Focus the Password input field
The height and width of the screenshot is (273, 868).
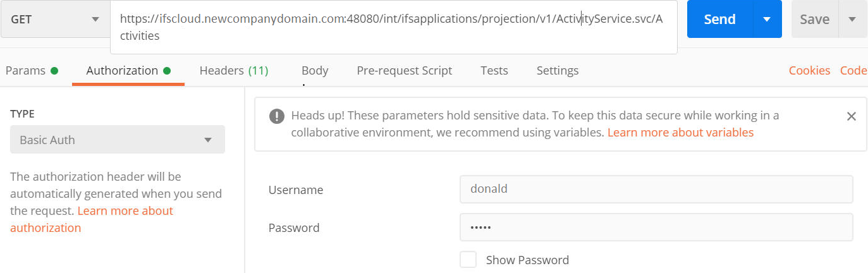(x=656, y=227)
